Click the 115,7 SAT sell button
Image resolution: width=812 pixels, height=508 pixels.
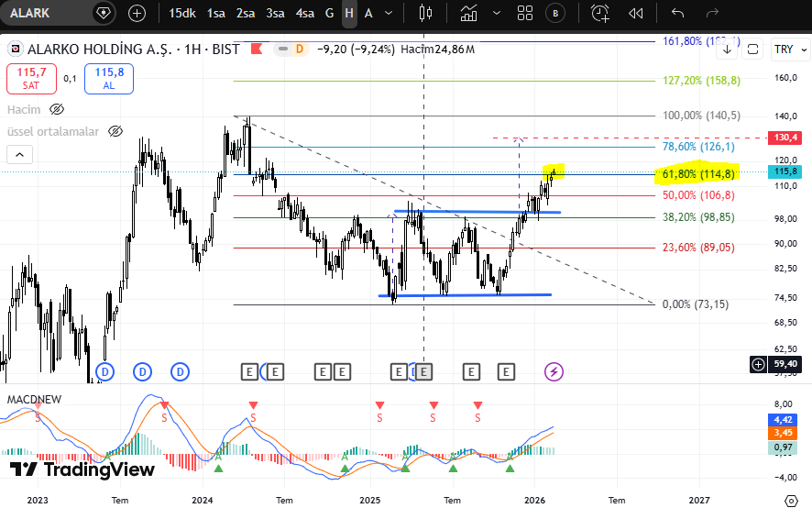(31, 79)
